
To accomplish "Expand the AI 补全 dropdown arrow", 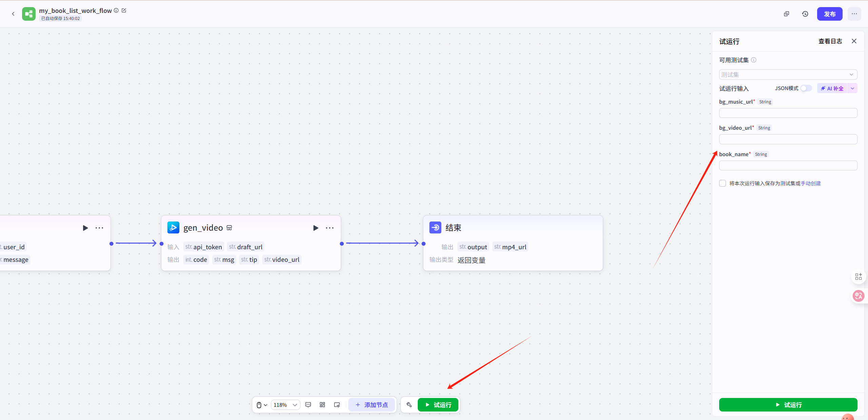I will (852, 88).
